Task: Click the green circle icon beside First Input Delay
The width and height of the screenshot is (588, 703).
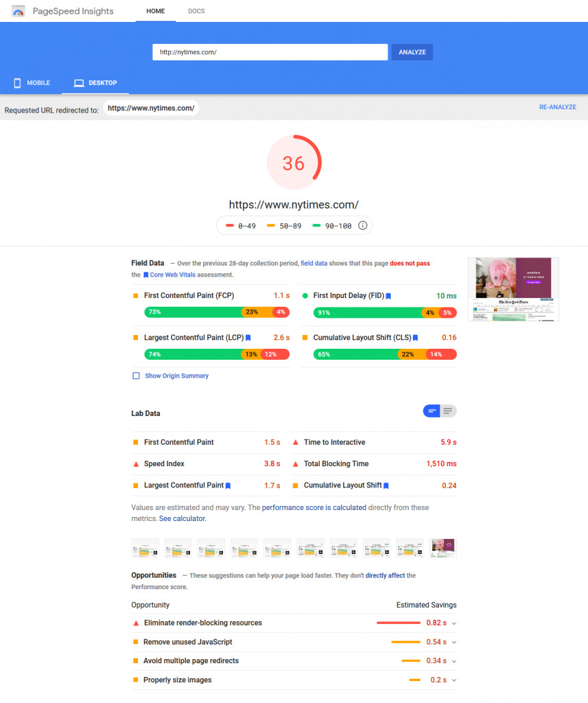Action: 305,296
